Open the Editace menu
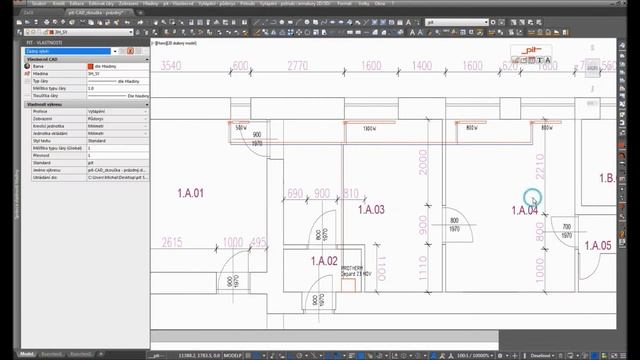Screen dimensions: 640x360 point(76,3)
